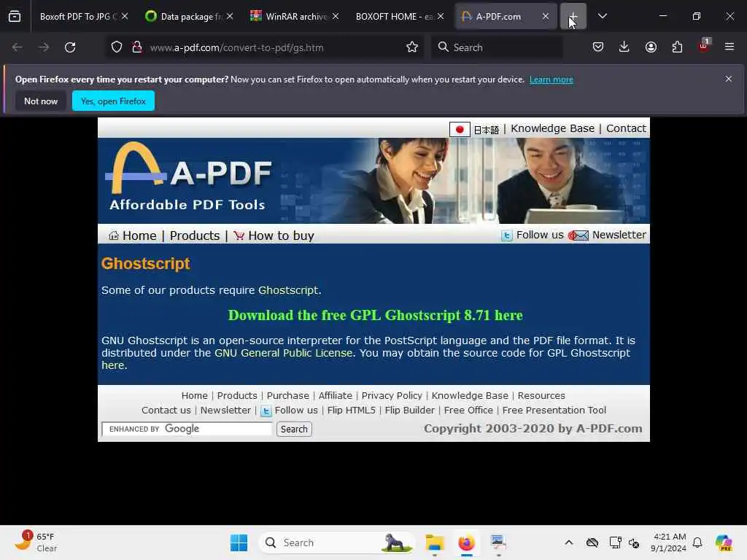Open a new tab with plus button
Viewport: 747px width, 560px height.
click(573, 16)
